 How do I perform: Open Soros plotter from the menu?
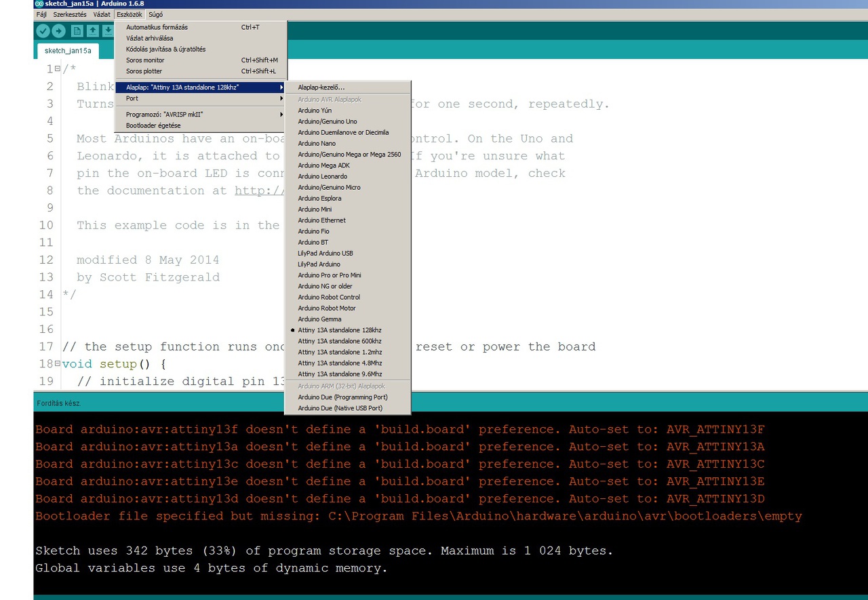[201, 71]
